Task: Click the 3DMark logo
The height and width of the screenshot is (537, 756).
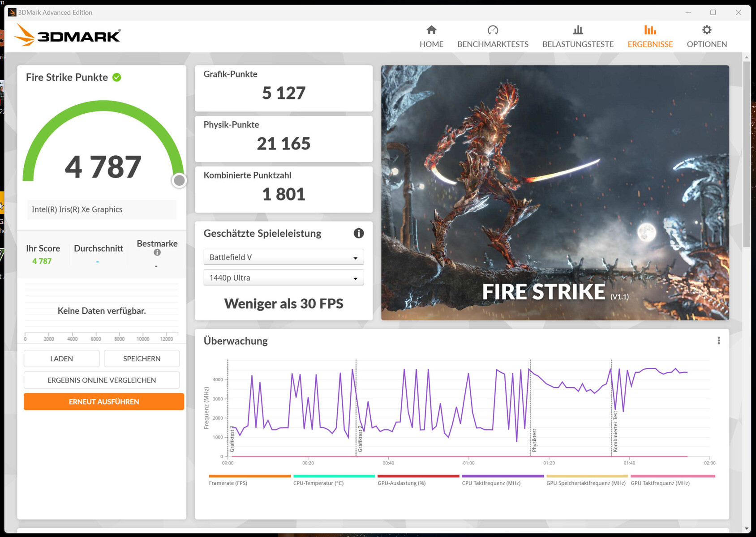Action: [67, 35]
